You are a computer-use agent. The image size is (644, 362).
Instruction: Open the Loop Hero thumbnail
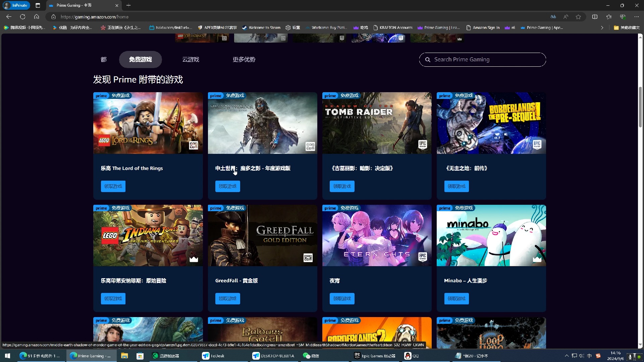(491, 333)
